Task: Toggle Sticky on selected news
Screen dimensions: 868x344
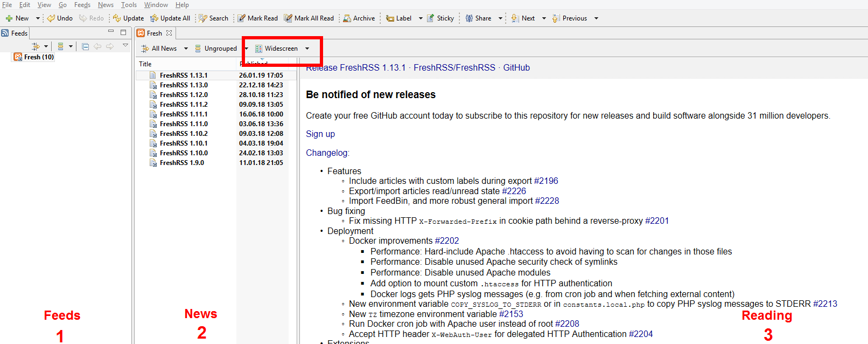Action: [x=440, y=18]
